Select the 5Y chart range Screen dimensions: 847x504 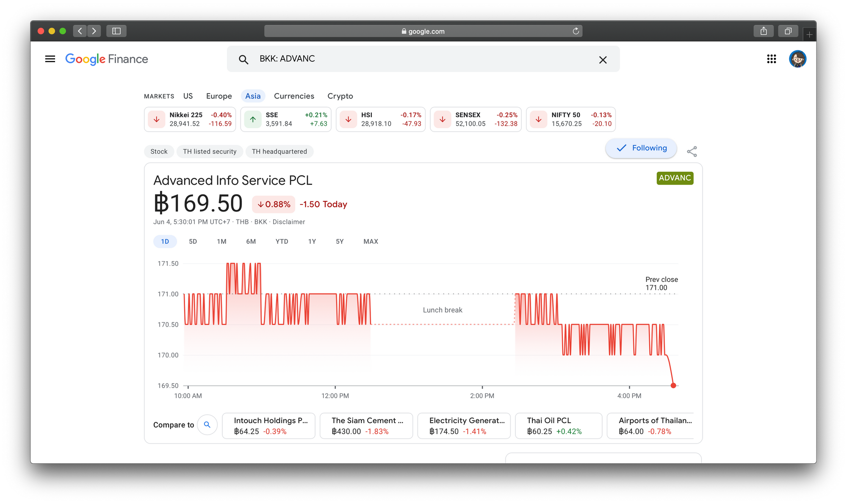340,241
